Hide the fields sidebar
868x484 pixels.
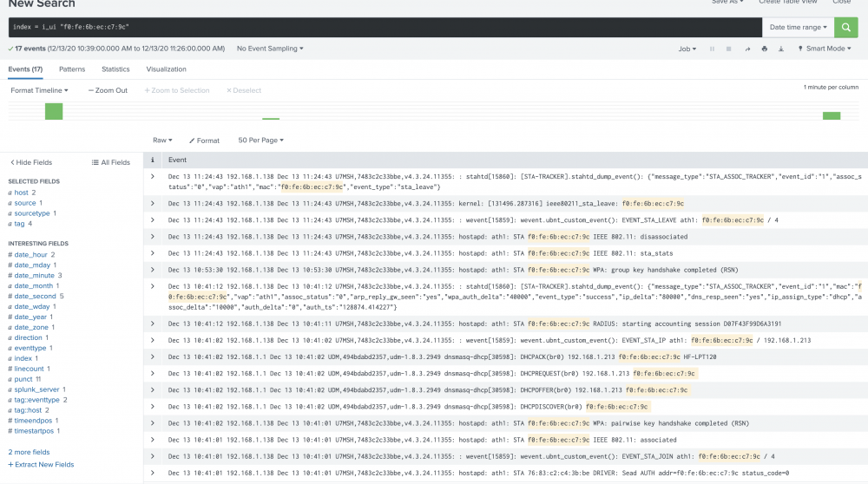[x=30, y=162]
